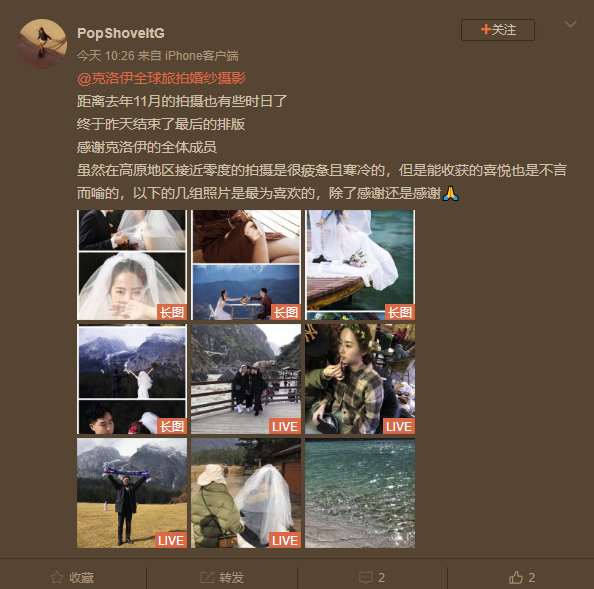View the couple at mountain table photo

[x=246, y=265]
